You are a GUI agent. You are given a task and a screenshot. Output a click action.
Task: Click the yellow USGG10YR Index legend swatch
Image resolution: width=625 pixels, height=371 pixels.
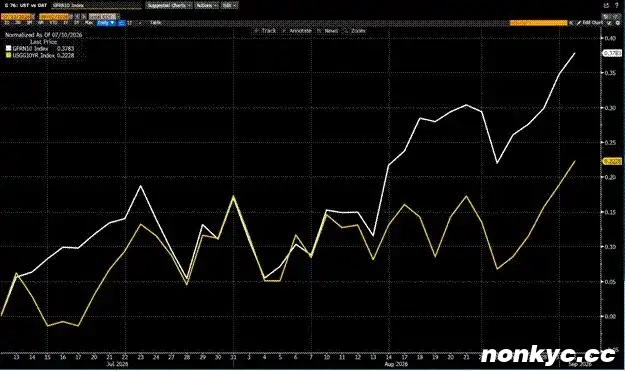pyautogui.click(x=8, y=55)
